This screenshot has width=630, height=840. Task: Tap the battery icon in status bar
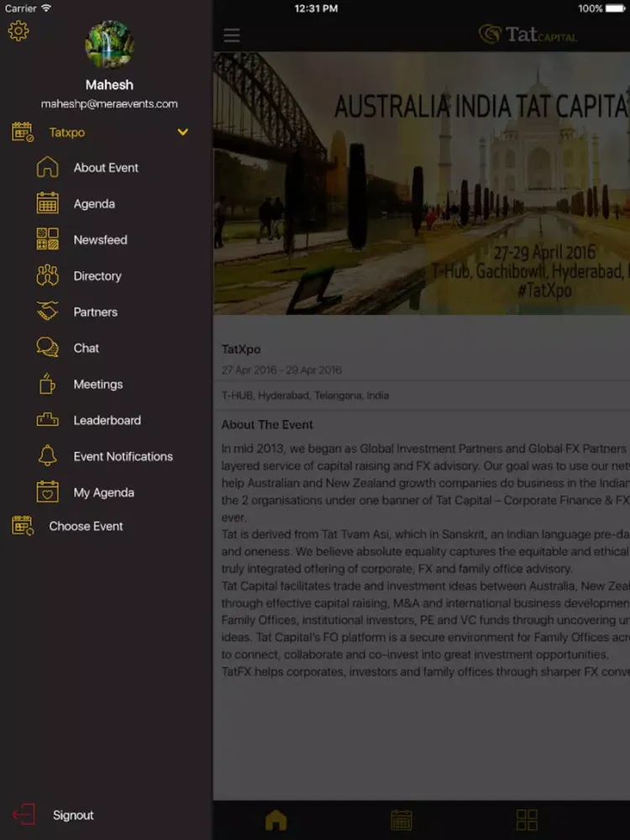tap(615, 8)
